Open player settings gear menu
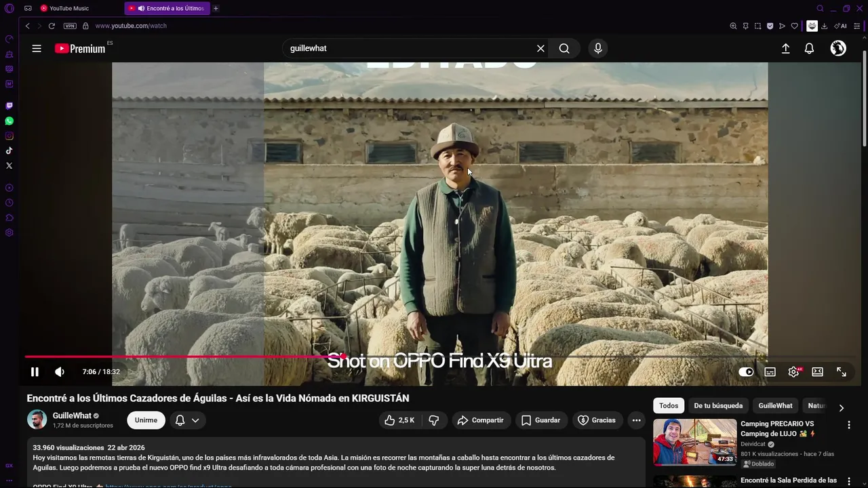Viewport: 868px width, 488px height. click(x=794, y=371)
